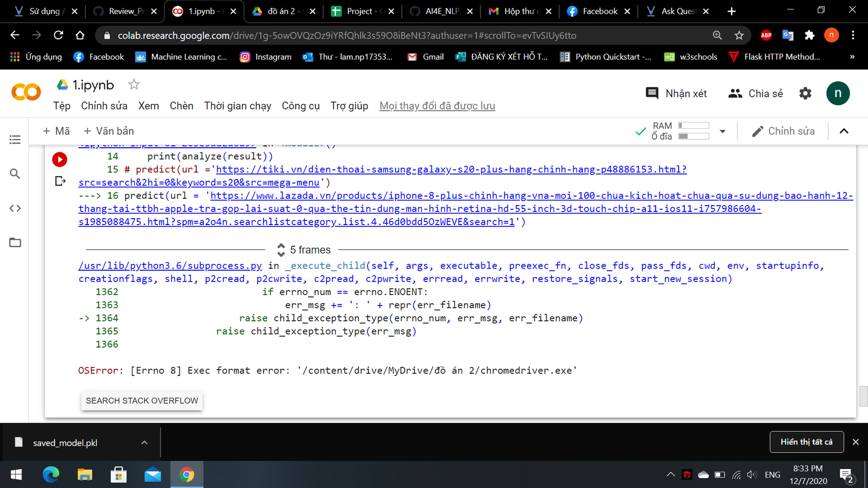
Task: Click the notebook vertical scrollbar thumb
Action: click(x=863, y=396)
